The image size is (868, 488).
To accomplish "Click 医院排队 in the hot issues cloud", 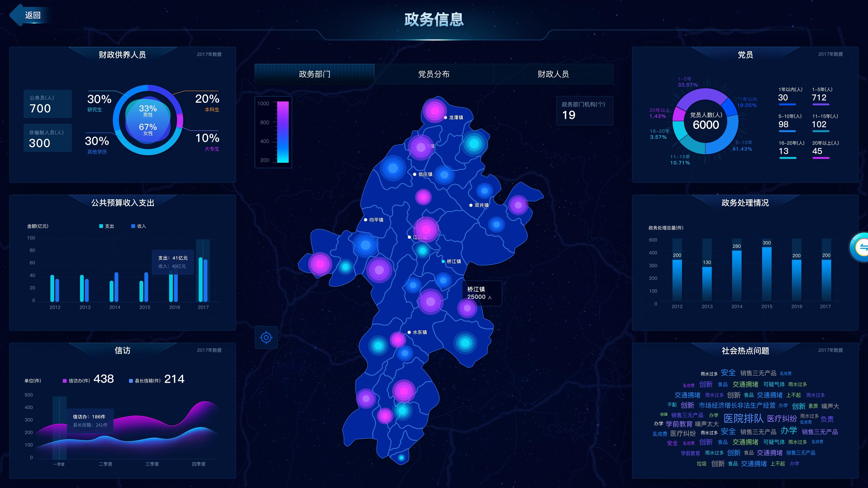I will tap(743, 419).
